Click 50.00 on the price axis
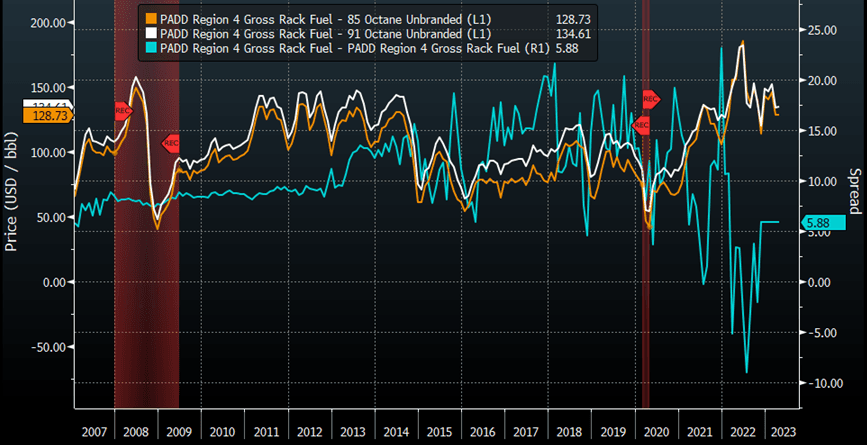 click(x=50, y=217)
